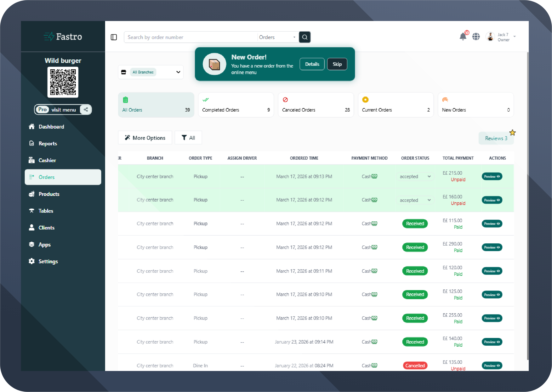Click the Reviews star icon

coord(512,133)
